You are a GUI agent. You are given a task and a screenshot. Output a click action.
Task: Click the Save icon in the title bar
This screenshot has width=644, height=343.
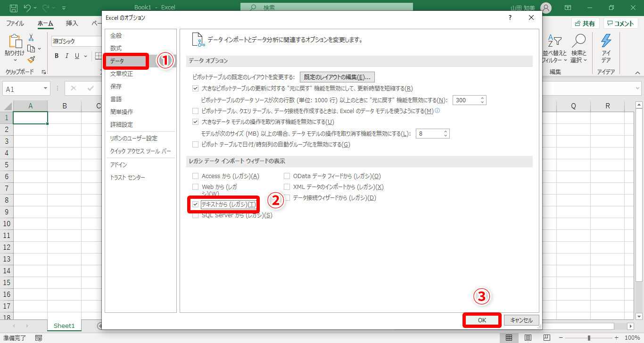14,8
